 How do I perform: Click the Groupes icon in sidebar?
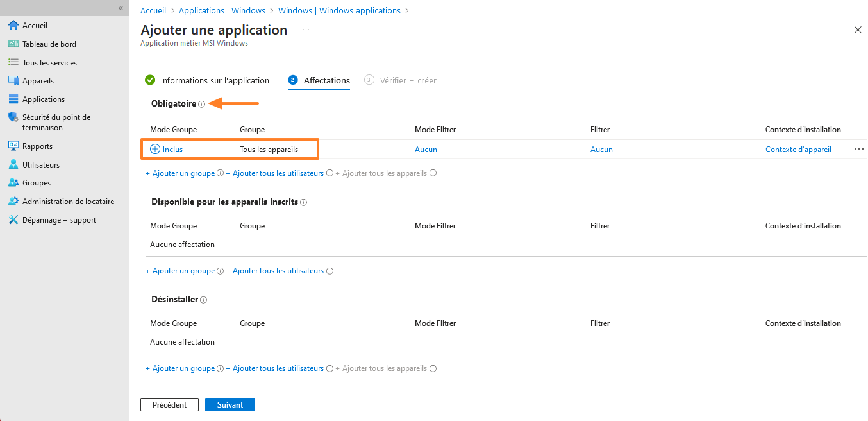pyautogui.click(x=13, y=183)
